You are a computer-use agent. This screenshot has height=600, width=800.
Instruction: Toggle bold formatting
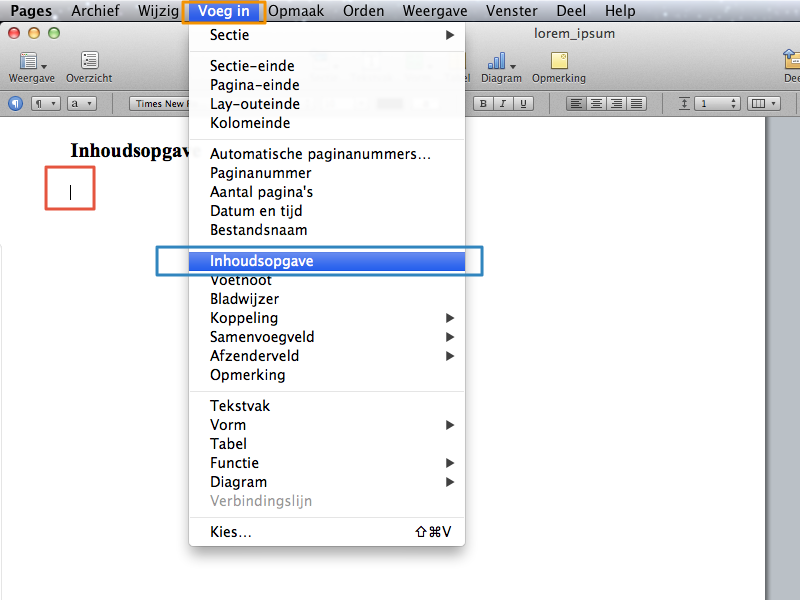483,104
